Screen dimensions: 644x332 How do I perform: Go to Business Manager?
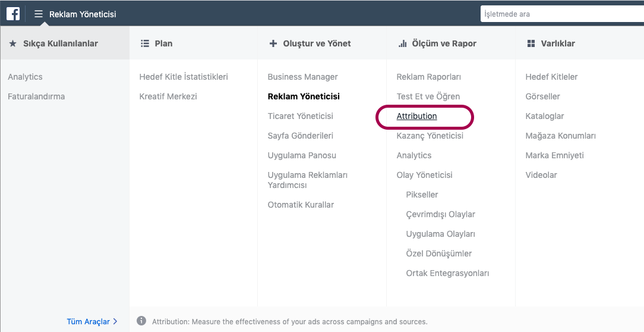[x=303, y=77]
